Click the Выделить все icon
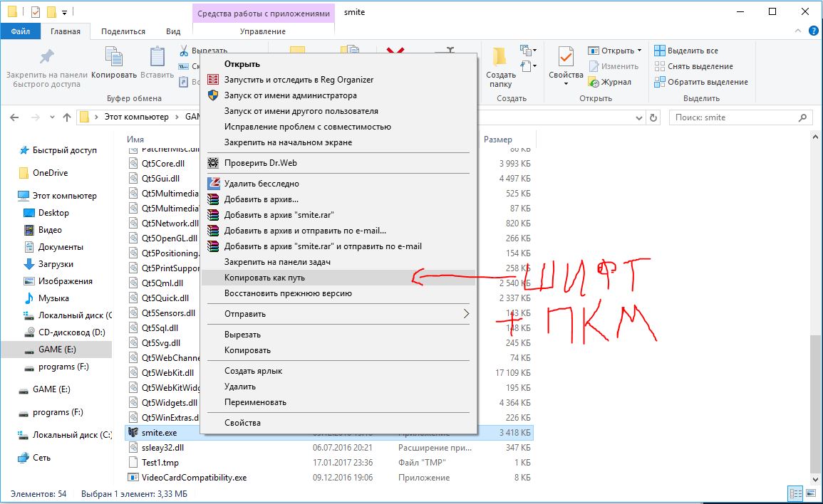 [660, 51]
